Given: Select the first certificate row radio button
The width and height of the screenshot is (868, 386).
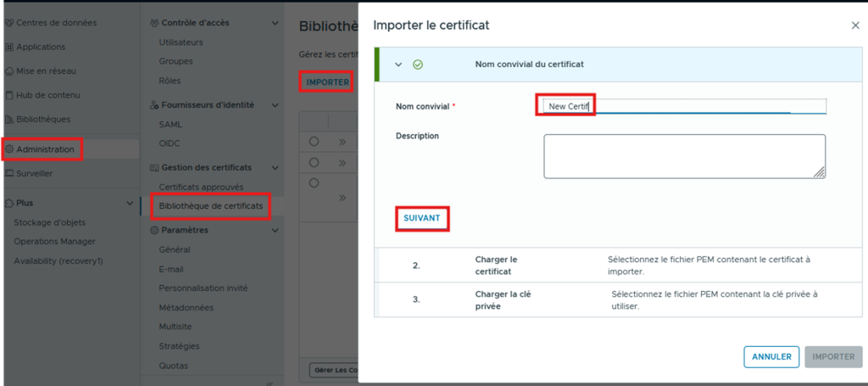Looking at the screenshot, I should coord(314,142).
